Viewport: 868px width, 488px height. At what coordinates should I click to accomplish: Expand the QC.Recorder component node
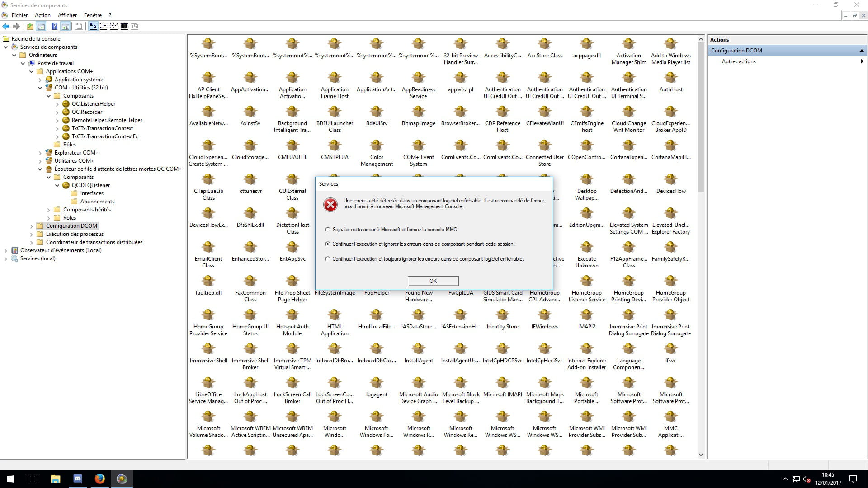coord(57,112)
